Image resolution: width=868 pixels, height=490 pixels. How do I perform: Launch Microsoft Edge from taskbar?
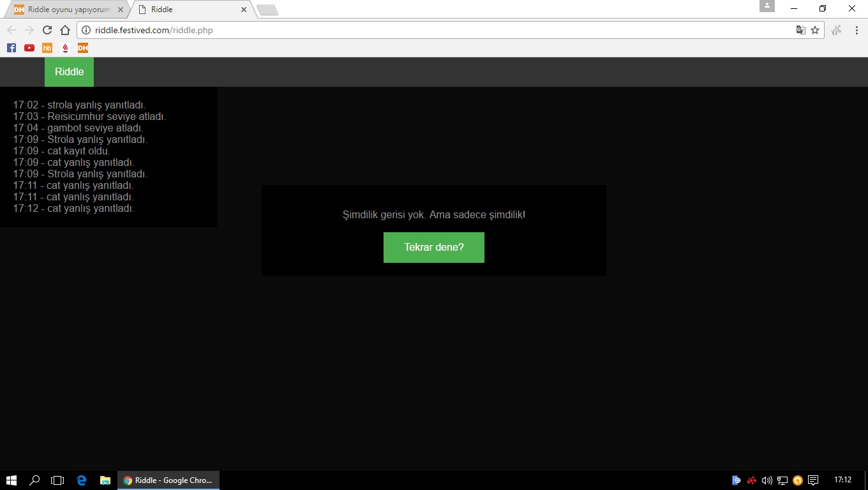(x=82, y=480)
